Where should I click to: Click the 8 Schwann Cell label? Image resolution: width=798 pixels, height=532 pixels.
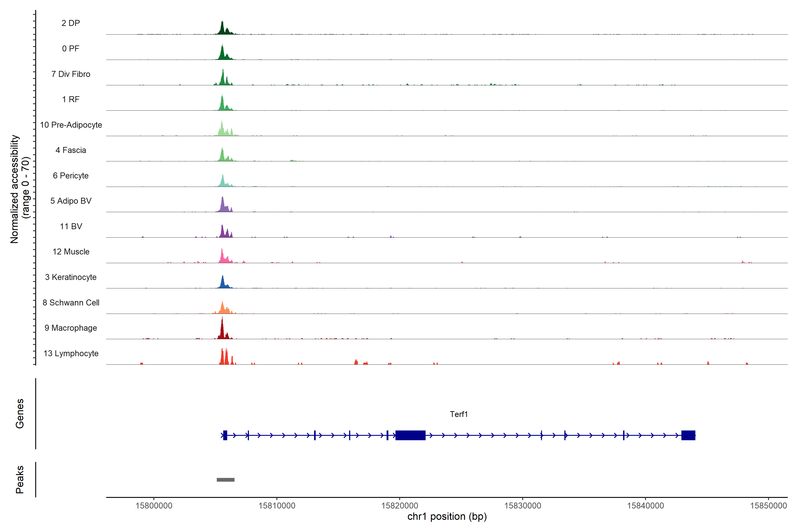point(70,303)
